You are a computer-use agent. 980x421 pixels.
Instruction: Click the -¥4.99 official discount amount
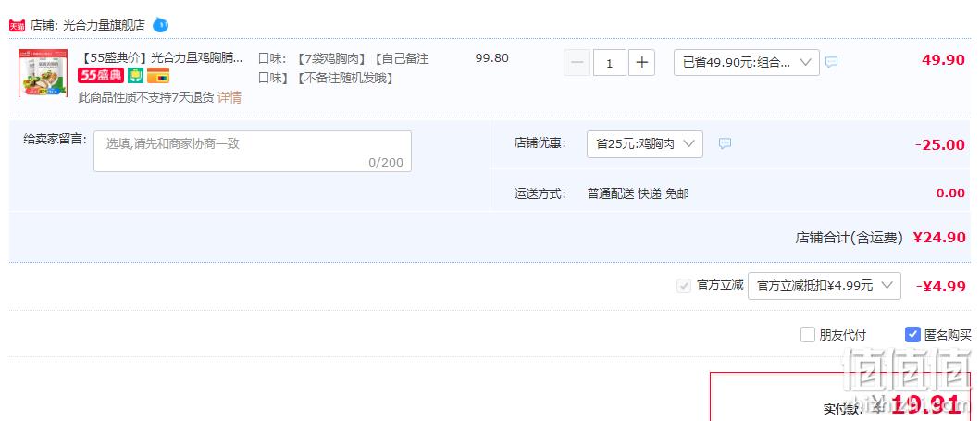coord(940,287)
